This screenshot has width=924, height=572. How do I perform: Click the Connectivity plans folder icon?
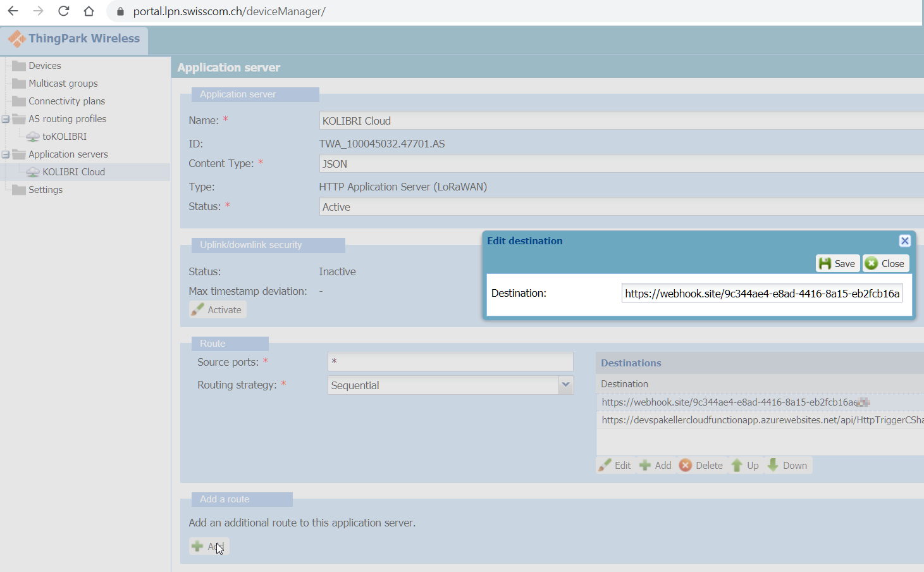click(19, 101)
